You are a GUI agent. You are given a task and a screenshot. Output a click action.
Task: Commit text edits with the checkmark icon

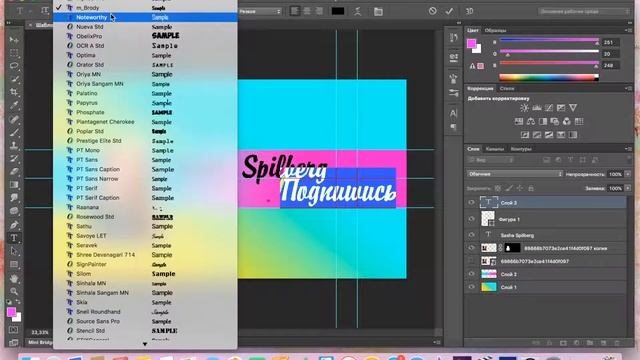[449, 11]
